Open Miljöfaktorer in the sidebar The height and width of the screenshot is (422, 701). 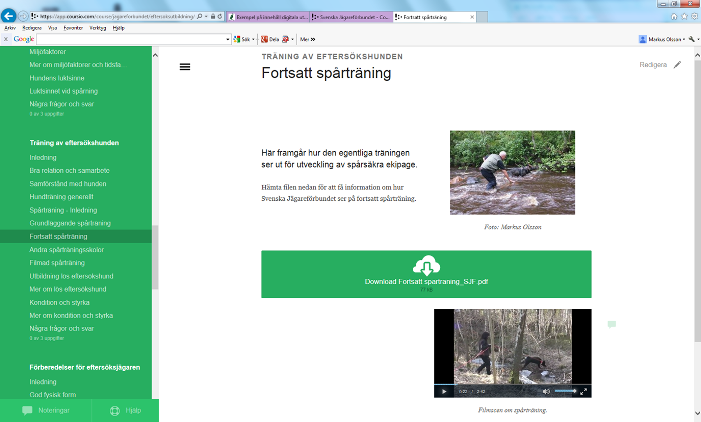coord(48,52)
